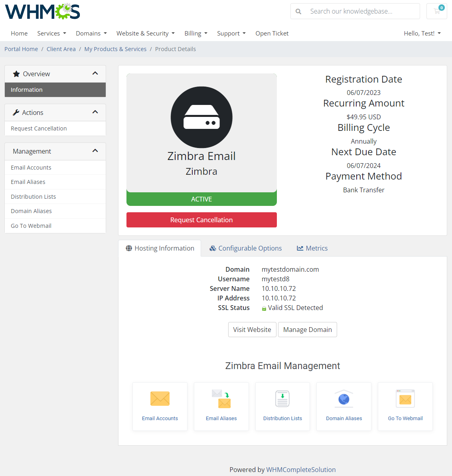Click the Email Aliases icon

pyautogui.click(x=221, y=399)
